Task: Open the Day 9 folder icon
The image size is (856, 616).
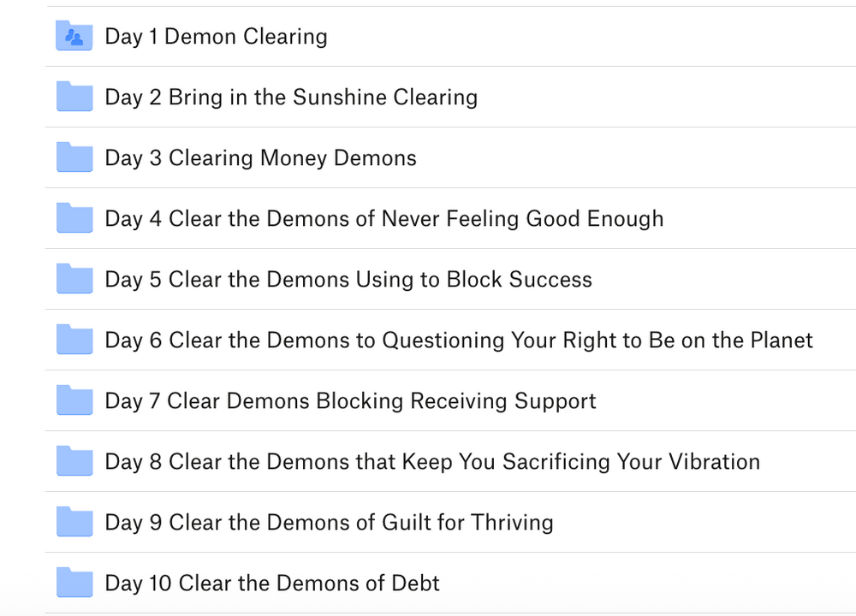Action: tap(74, 522)
